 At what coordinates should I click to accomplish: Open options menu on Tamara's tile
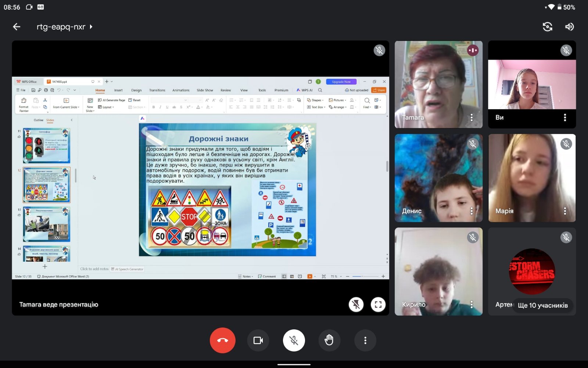pos(472,117)
